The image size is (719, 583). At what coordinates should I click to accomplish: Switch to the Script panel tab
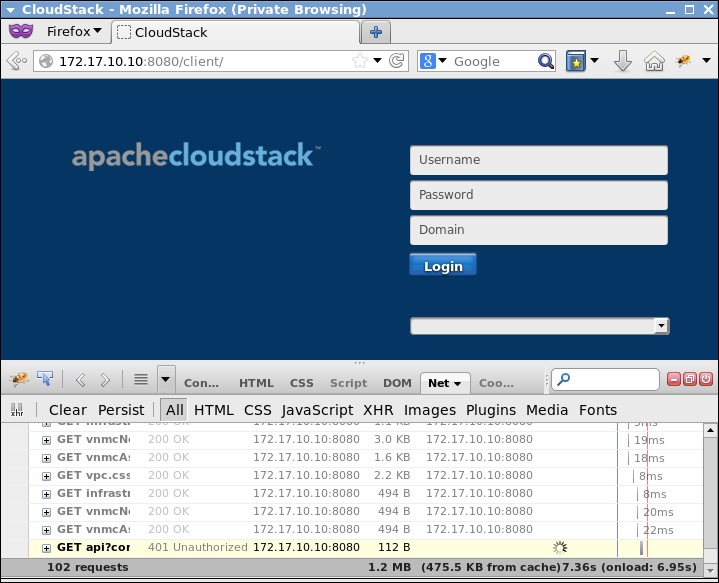pos(348,383)
